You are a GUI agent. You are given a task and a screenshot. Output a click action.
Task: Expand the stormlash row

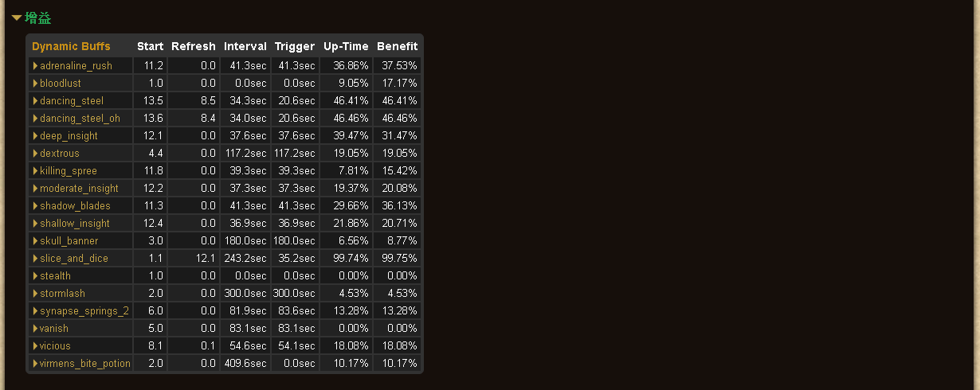coord(62,294)
